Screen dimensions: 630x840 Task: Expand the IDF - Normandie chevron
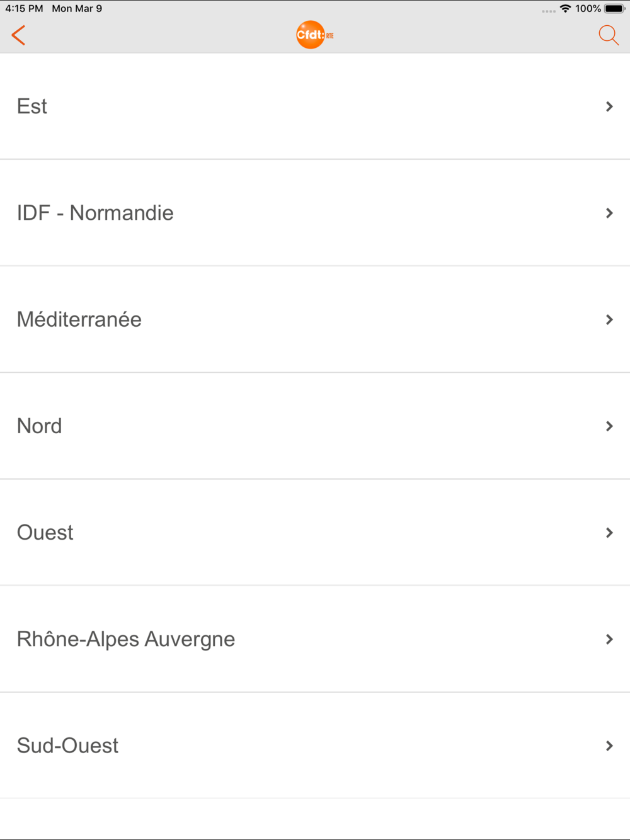point(609,213)
